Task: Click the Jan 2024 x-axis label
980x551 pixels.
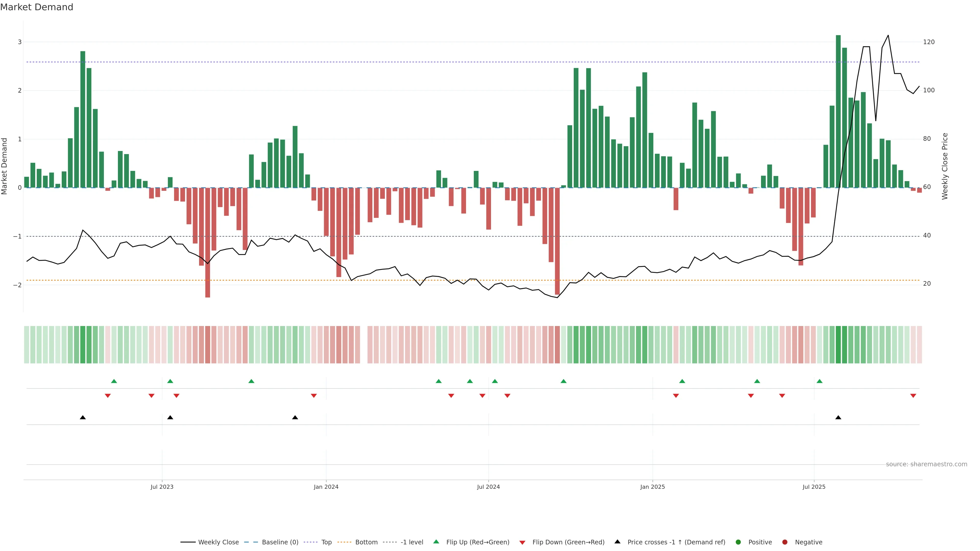Action: pyautogui.click(x=326, y=487)
